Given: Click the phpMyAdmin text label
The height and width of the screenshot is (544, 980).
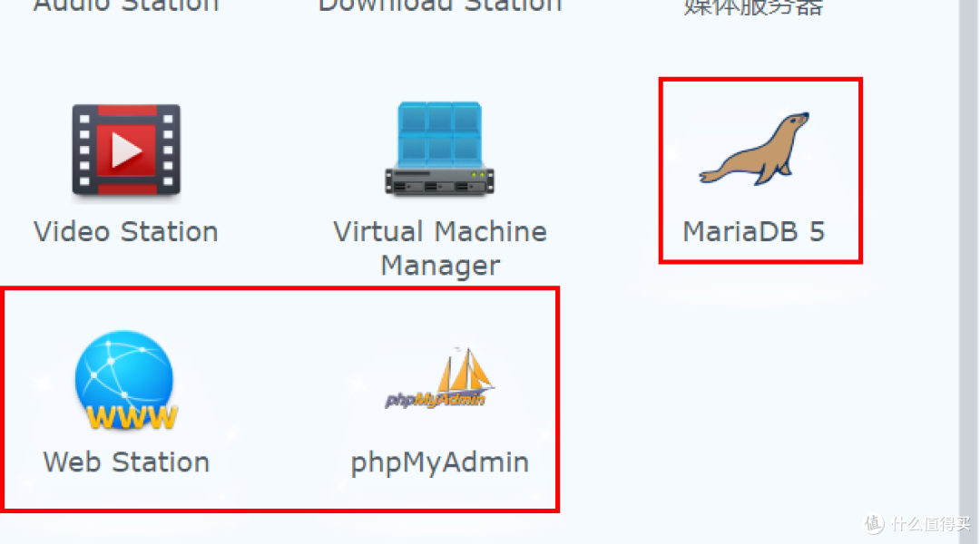Looking at the screenshot, I should pos(439,462).
